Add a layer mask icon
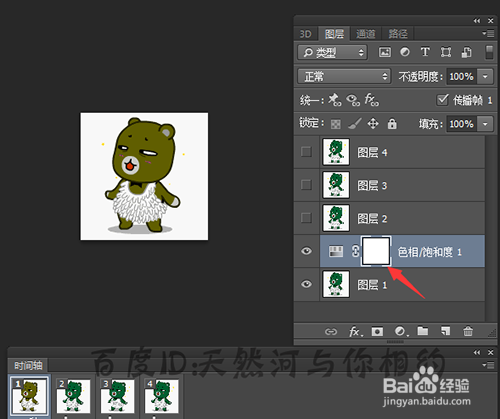The width and height of the screenshot is (500, 419). (x=377, y=331)
